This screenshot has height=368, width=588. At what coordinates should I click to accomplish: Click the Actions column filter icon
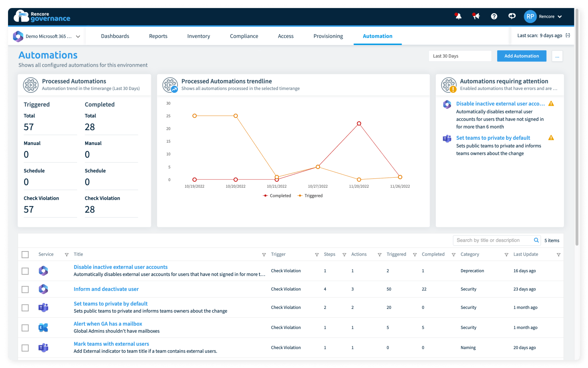pyautogui.click(x=380, y=255)
